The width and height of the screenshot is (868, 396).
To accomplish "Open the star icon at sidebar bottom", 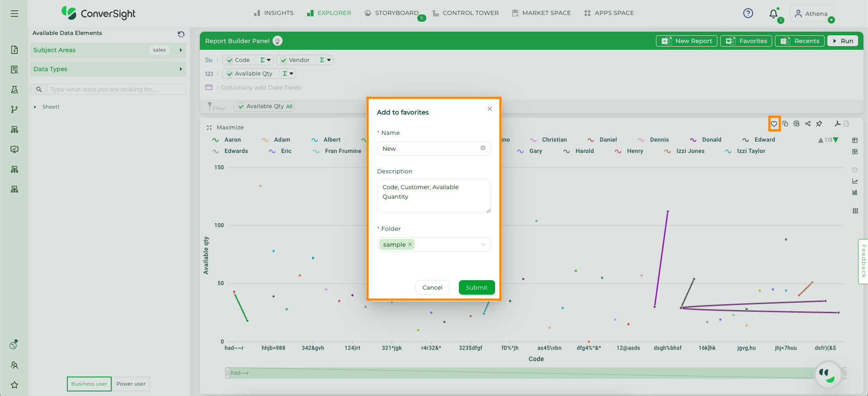I will click(x=14, y=385).
